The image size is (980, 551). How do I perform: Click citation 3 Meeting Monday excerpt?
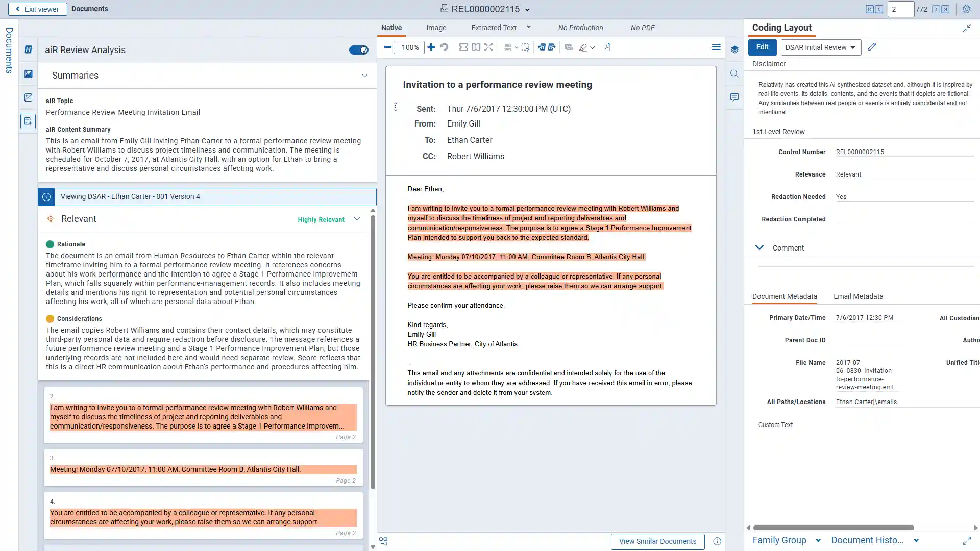point(203,468)
